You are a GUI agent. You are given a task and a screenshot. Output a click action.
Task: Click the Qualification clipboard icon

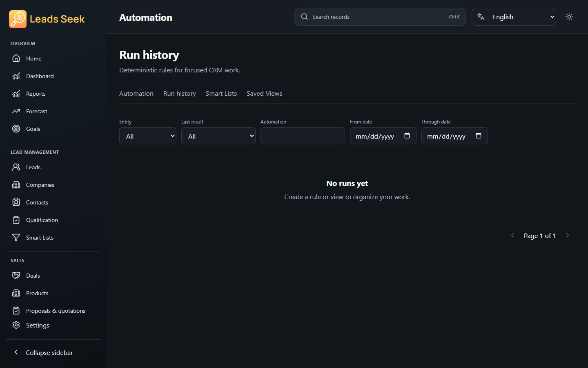pyautogui.click(x=16, y=220)
